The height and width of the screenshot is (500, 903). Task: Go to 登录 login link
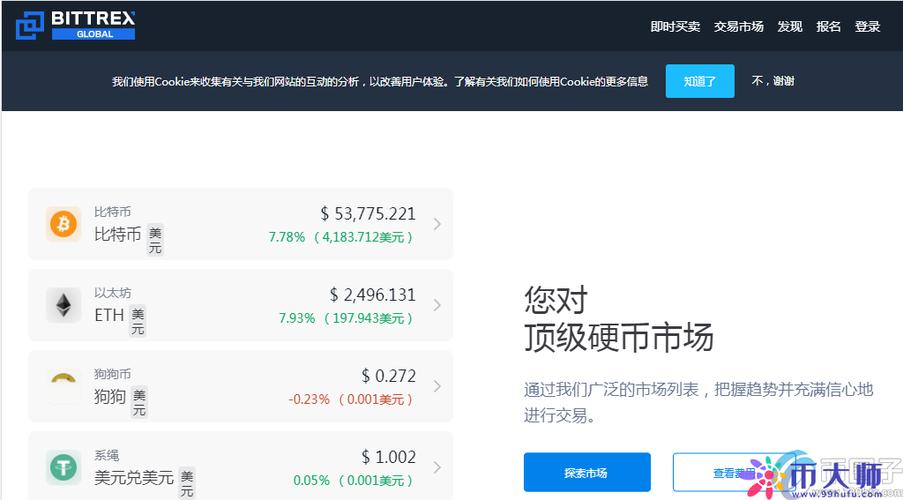click(867, 26)
